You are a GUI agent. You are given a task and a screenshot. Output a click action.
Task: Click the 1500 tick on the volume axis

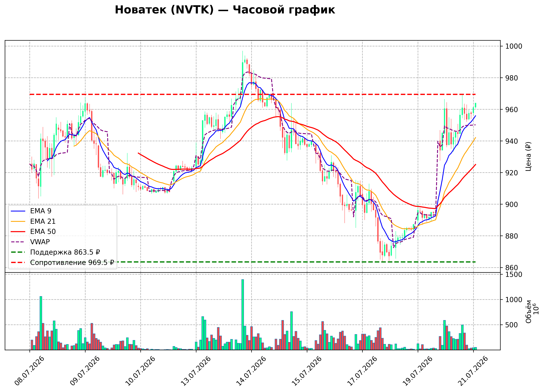(x=514, y=275)
